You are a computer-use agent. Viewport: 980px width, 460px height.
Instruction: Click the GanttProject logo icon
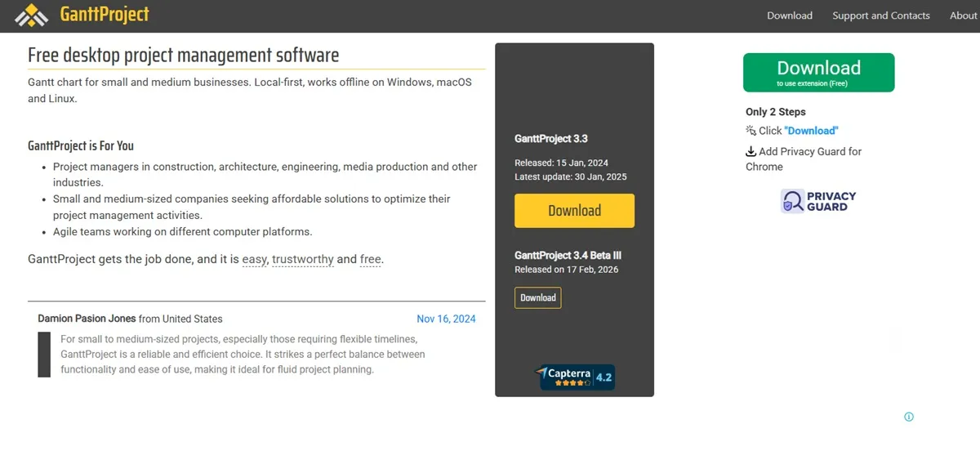pyautogui.click(x=33, y=15)
